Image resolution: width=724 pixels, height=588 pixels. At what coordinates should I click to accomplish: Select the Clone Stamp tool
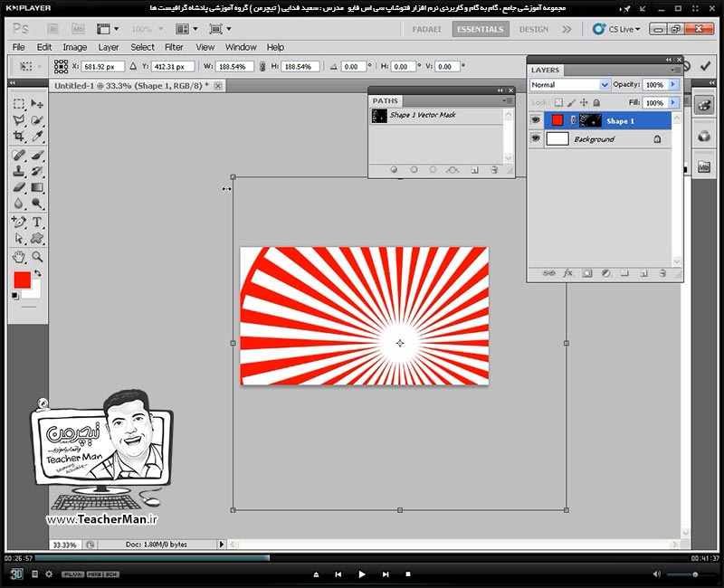(x=19, y=171)
